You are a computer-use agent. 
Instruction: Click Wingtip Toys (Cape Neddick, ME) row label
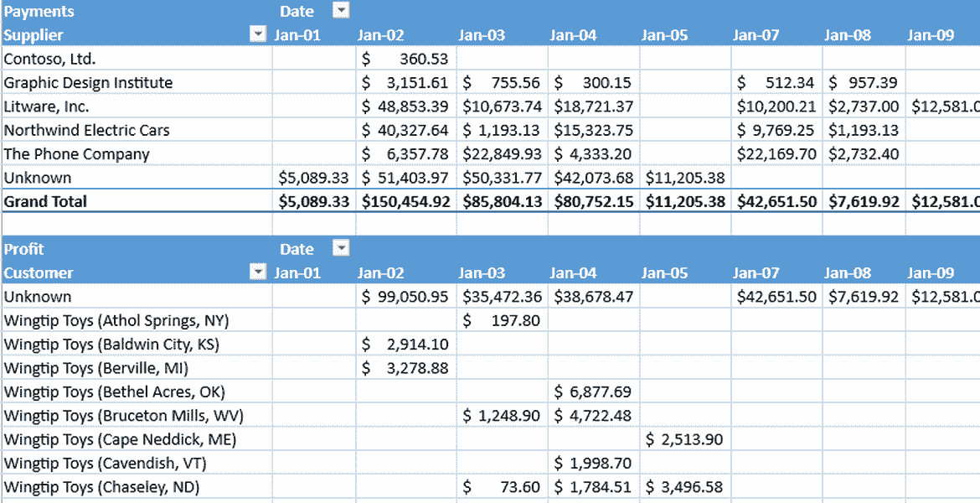[x=120, y=439]
